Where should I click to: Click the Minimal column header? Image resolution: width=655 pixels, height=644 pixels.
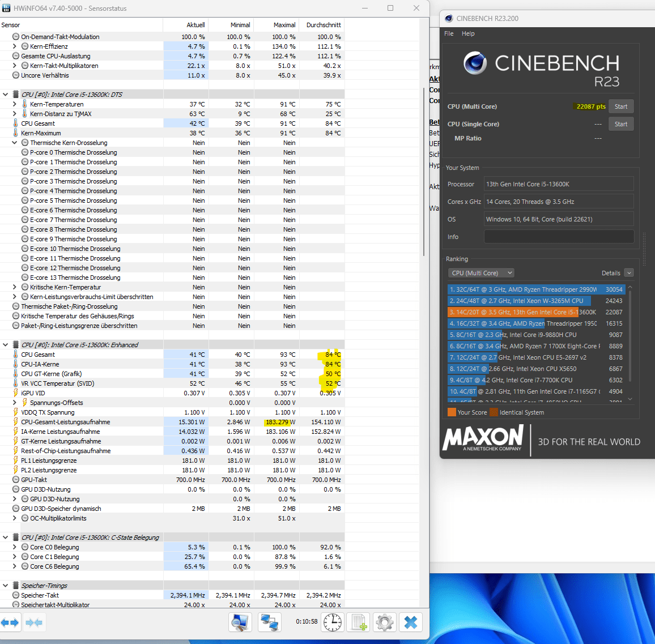[x=231, y=25]
